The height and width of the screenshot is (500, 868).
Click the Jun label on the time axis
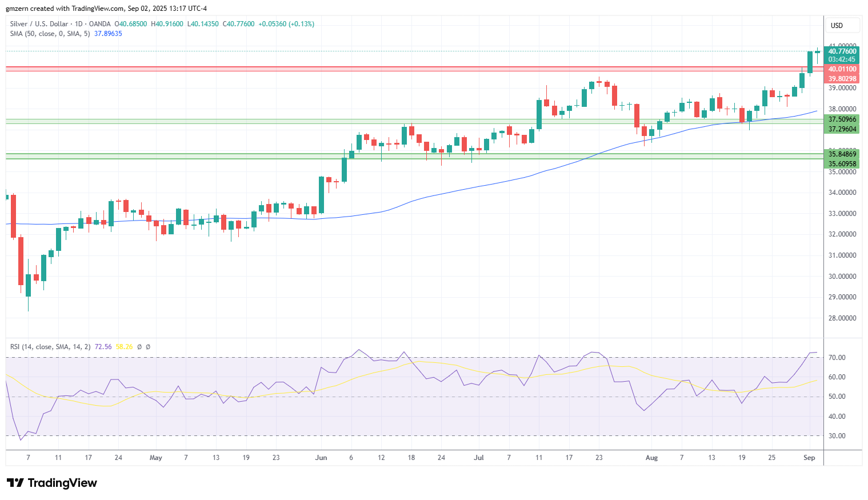pyautogui.click(x=321, y=458)
